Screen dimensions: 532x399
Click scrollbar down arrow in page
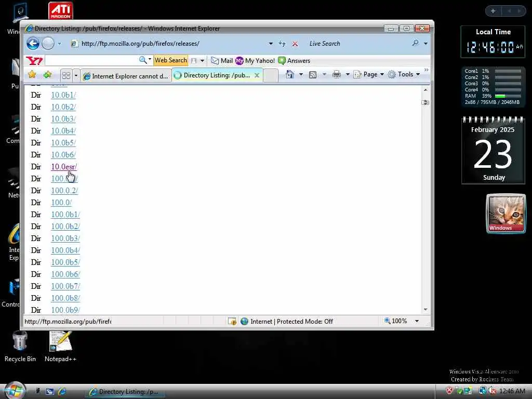point(425,310)
